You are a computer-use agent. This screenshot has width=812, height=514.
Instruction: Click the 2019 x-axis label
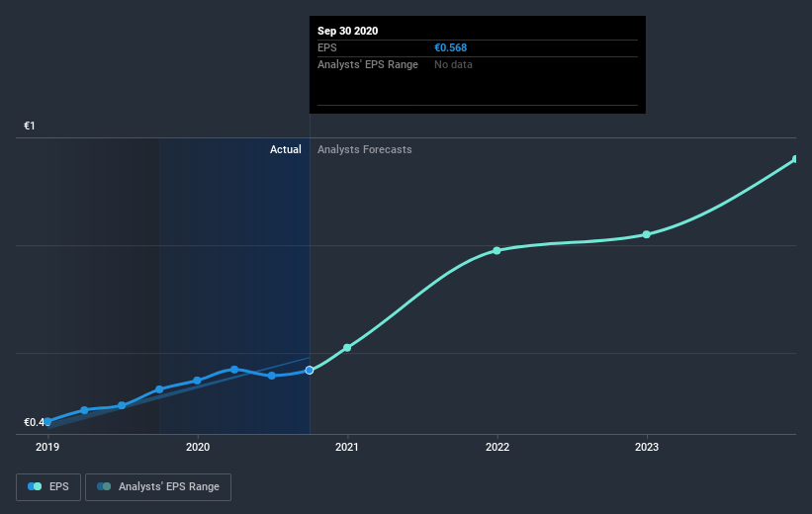47,447
